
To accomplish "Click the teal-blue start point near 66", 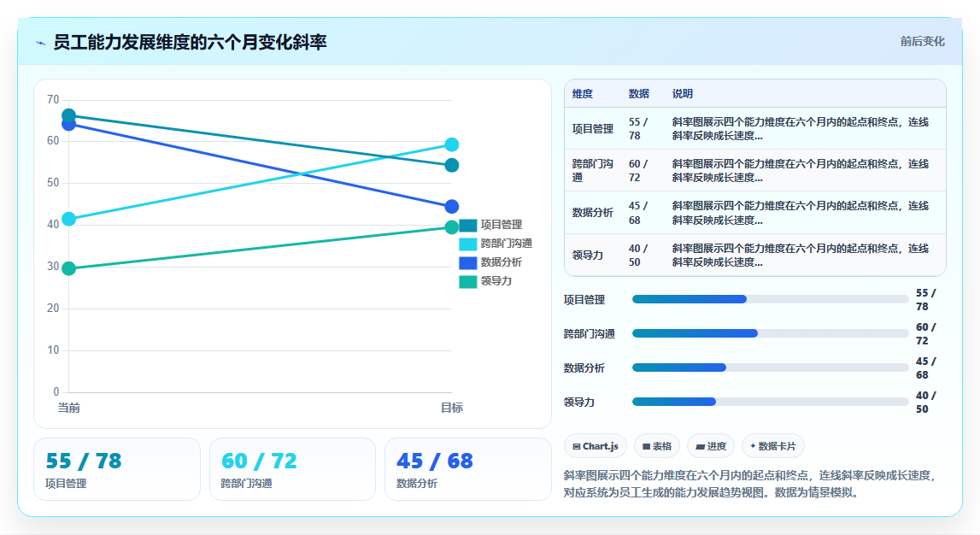I will [68, 115].
